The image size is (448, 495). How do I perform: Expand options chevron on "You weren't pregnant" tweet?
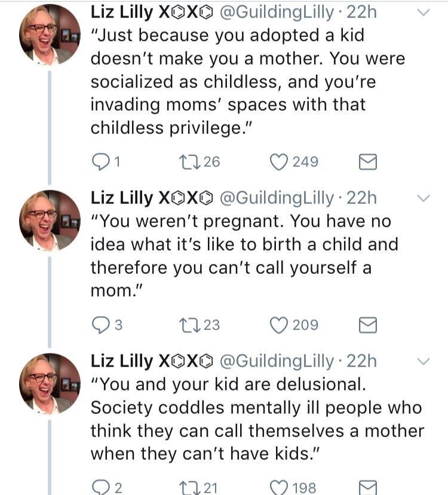[x=422, y=198]
